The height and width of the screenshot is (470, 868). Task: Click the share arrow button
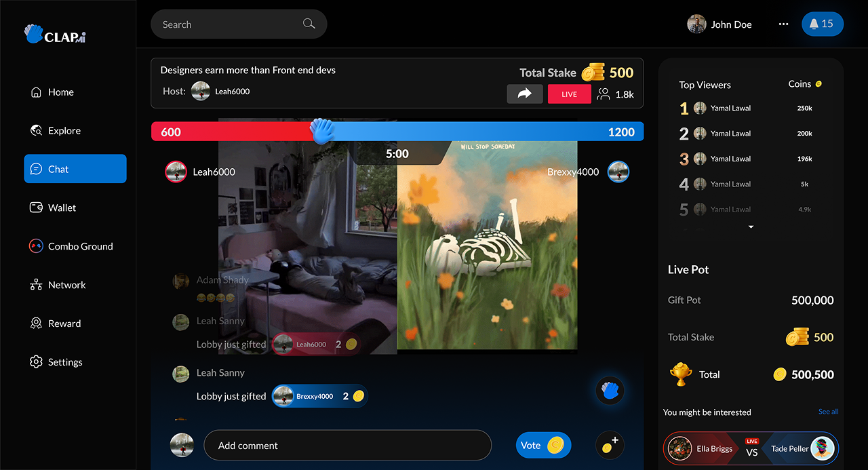pos(524,94)
